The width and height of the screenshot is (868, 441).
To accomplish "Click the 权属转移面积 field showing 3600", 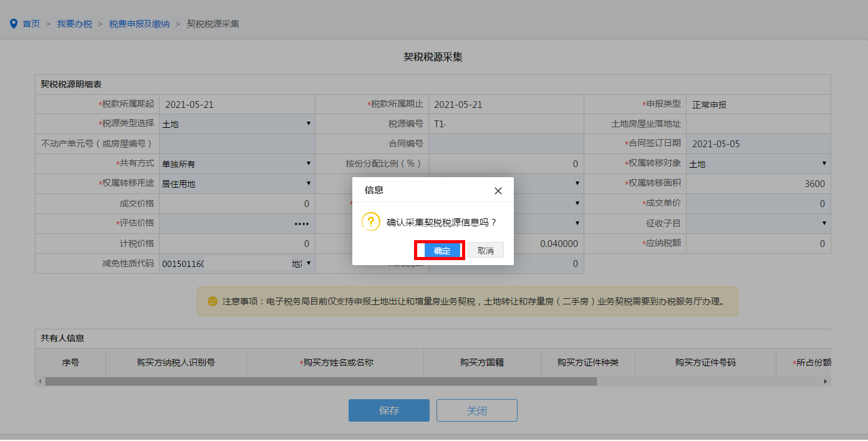I will pos(758,184).
